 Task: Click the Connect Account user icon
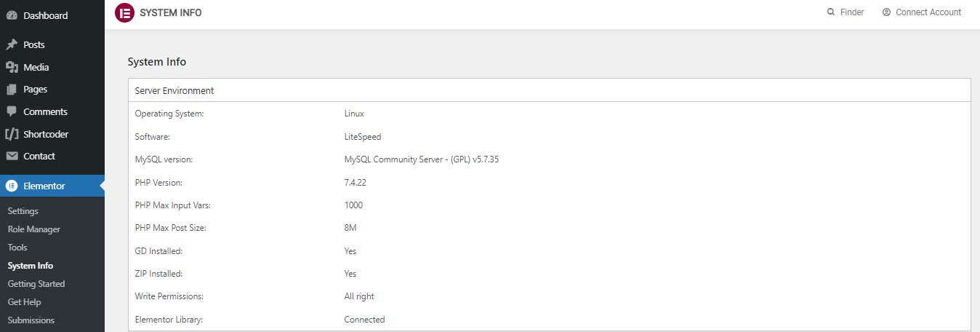coord(886,12)
